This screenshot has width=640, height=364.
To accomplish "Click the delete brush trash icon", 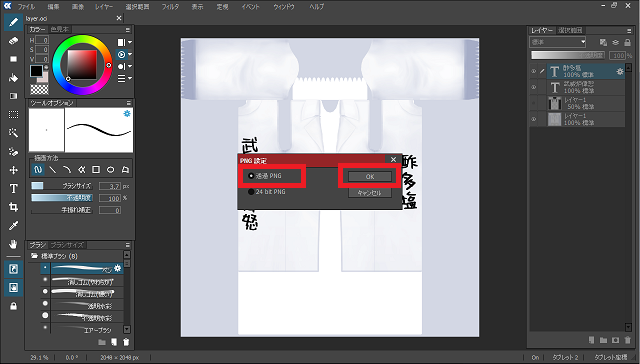I will tap(127, 342).
